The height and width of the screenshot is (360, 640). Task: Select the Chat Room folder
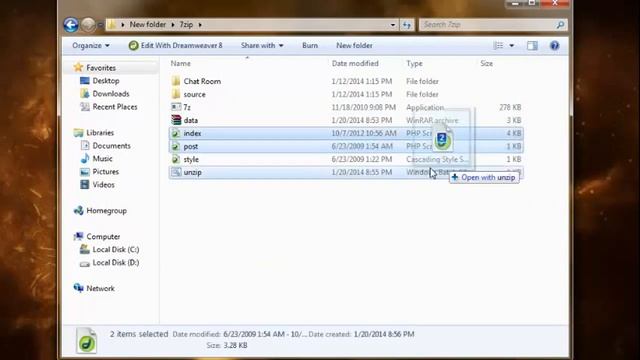(x=346, y=81)
